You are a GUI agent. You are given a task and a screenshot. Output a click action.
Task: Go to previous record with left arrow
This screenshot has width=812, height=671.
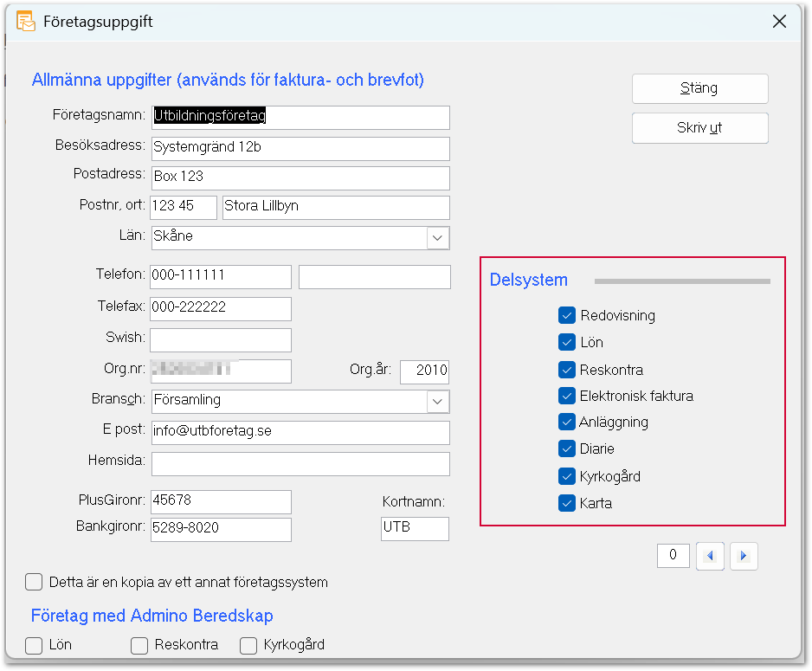[710, 556]
